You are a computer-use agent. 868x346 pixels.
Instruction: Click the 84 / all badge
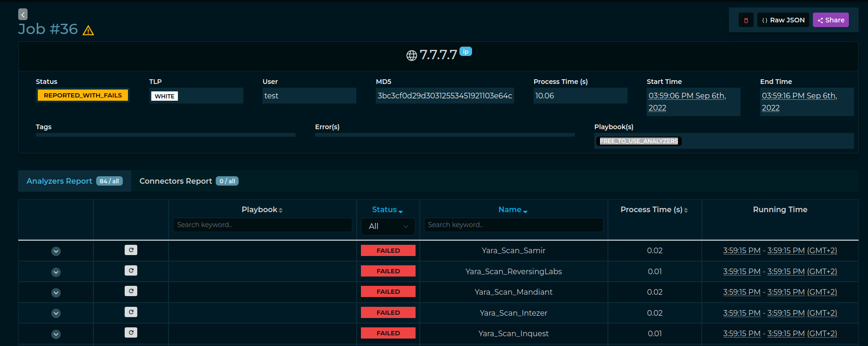109,181
